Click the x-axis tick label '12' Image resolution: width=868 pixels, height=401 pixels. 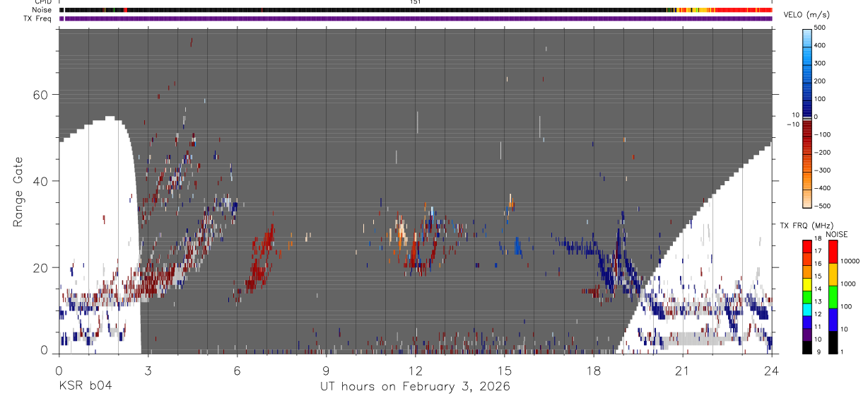coord(416,371)
